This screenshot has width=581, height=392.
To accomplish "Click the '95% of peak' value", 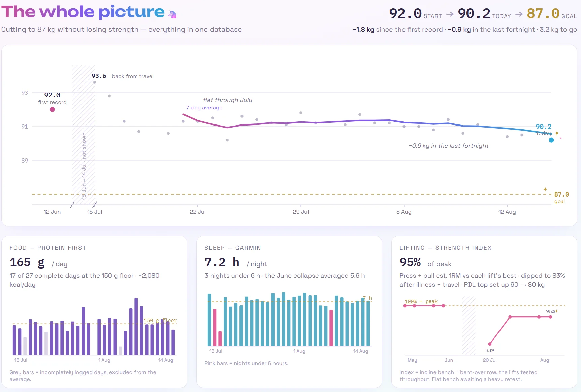I will click(425, 262).
